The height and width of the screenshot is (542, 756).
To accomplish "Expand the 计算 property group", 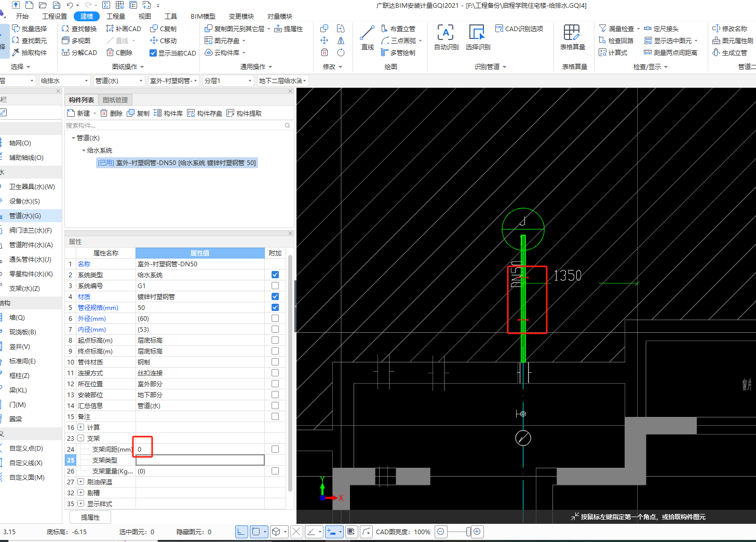I will point(80,427).
